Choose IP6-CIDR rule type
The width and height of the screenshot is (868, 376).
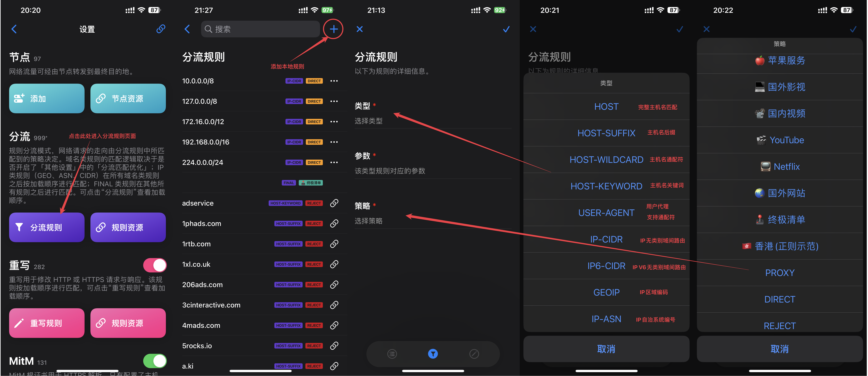coord(606,266)
